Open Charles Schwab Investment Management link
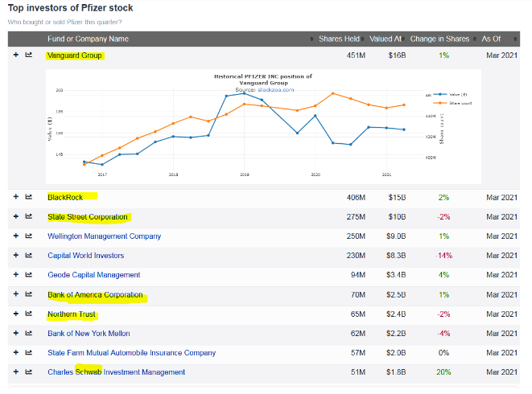 tap(117, 372)
